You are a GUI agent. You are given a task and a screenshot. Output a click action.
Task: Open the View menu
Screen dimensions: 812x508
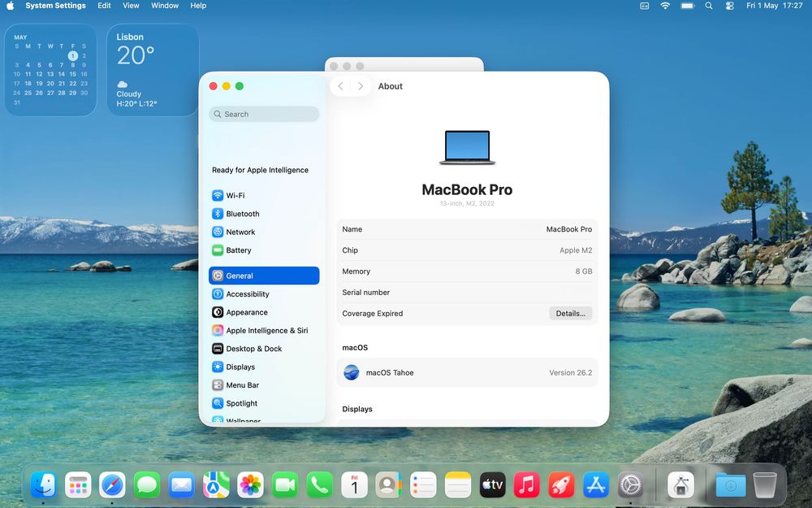click(131, 6)
